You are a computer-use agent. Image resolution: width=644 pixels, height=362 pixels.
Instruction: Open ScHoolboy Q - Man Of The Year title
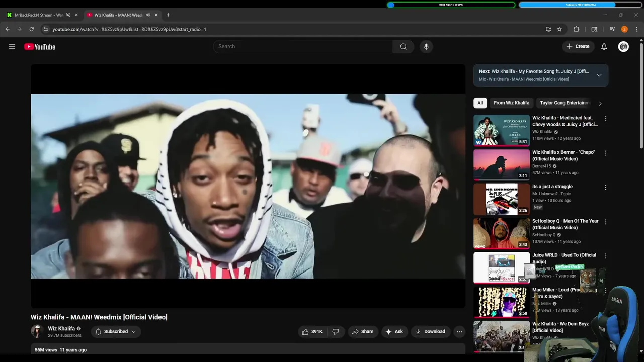tap(566, 224)
